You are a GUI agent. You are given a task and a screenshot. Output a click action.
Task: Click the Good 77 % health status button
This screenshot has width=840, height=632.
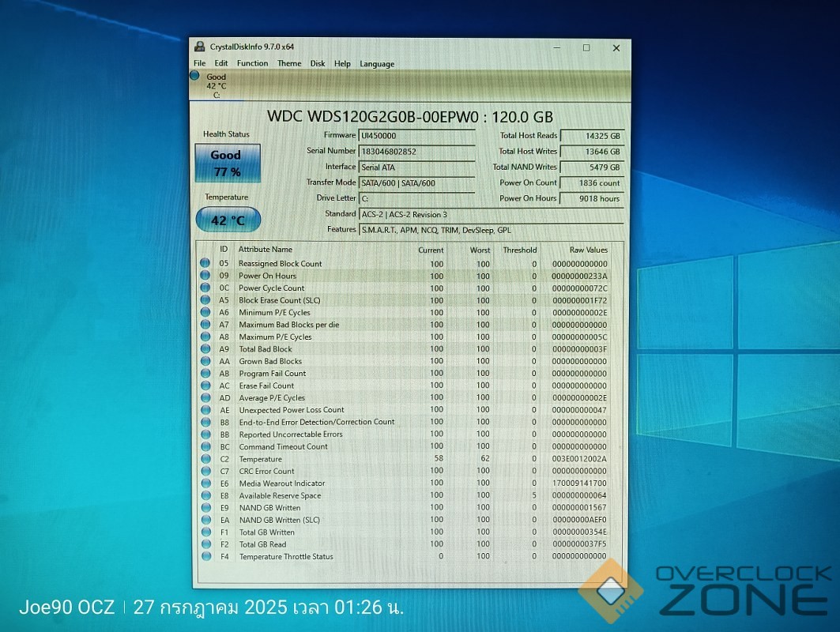[228, 163]
